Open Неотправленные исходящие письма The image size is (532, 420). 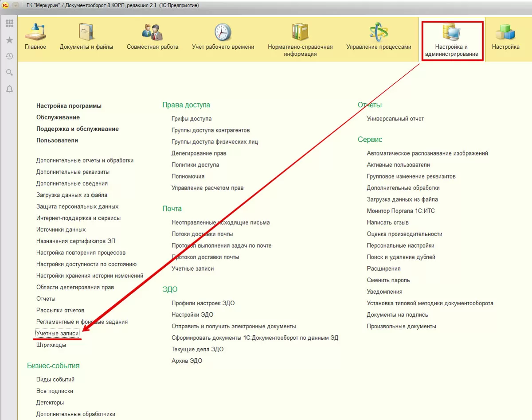221,222
